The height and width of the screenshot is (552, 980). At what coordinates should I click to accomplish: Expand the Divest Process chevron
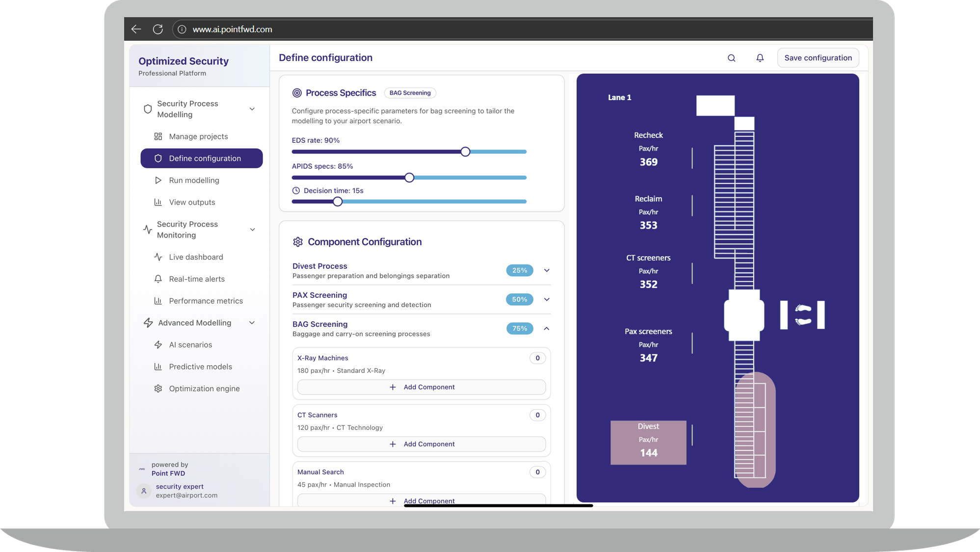tap(547, 270)
